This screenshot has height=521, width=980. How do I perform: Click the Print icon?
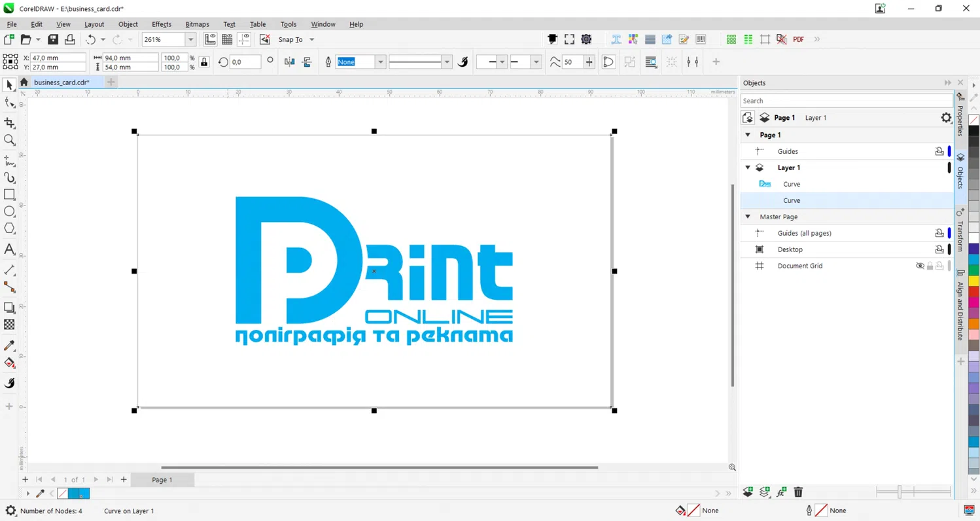(x=69, y=40)
